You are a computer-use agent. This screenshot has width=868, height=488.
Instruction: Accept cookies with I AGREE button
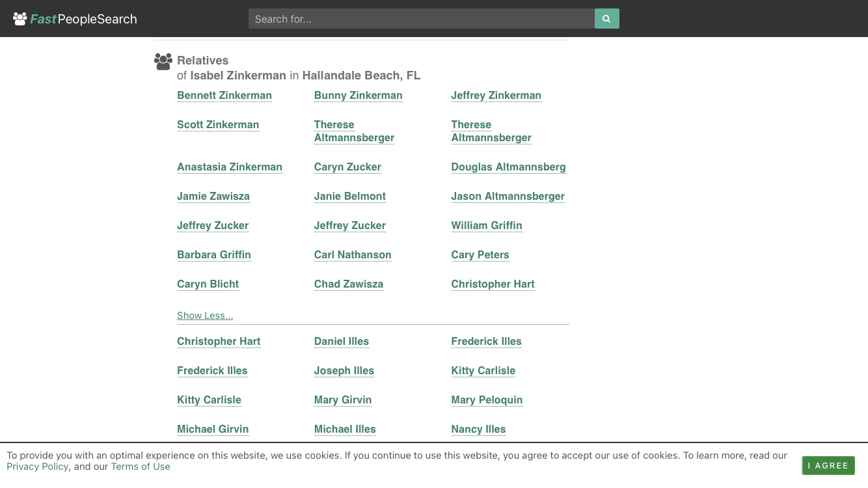828,465
